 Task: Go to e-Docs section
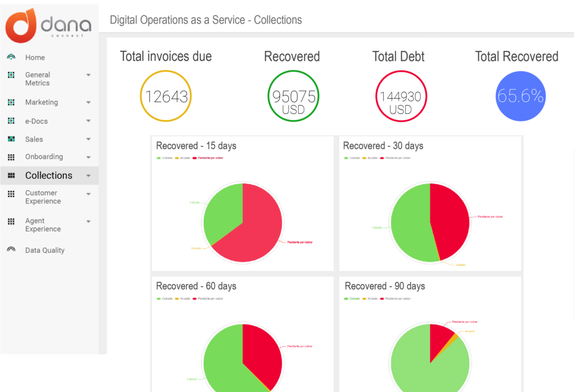click(37, 121)
